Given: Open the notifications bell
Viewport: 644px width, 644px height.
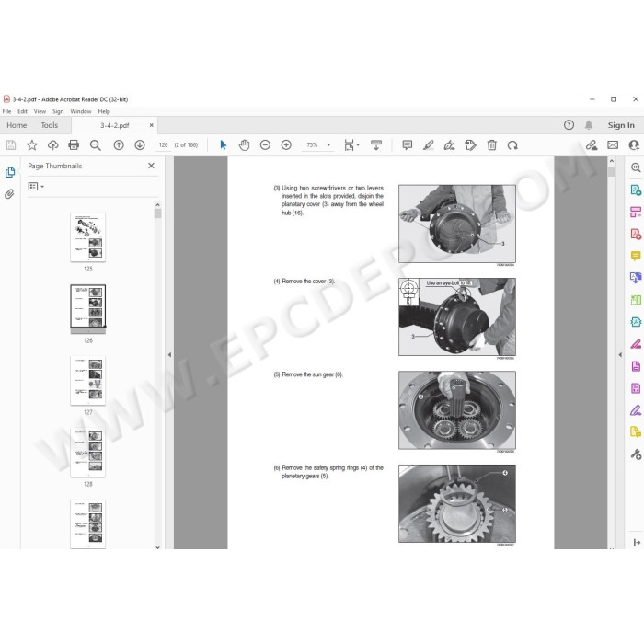Looking at the screenshot, I should 589,125.
